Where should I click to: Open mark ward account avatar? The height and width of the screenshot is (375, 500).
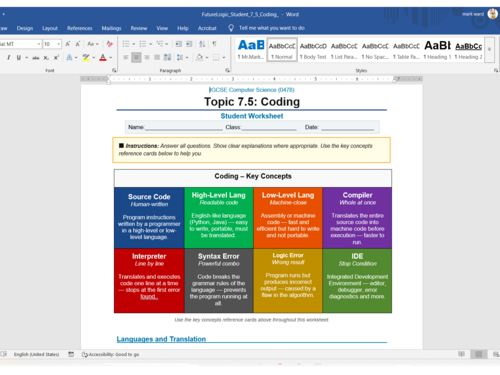coord(493,14)
